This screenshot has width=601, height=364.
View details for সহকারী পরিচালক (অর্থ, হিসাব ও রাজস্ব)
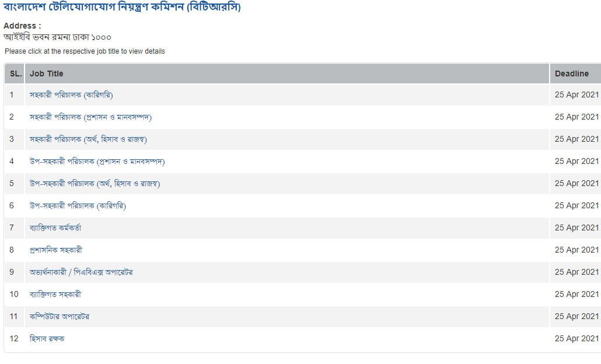pyautogui.click(x=88, y=139)
